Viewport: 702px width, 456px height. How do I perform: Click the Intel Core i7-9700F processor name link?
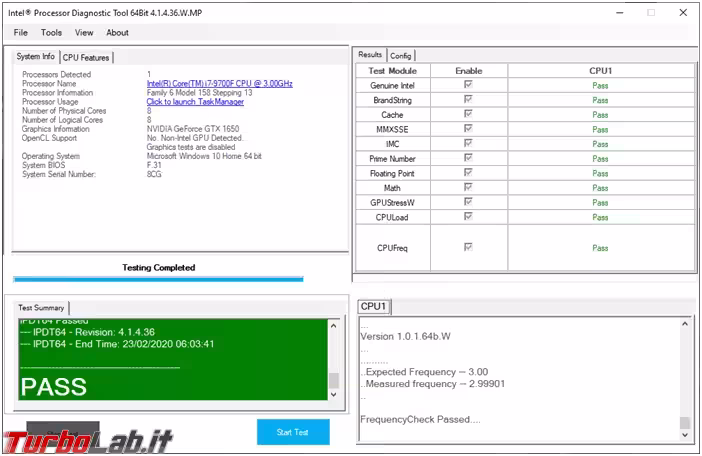click(x=219, y=84)
